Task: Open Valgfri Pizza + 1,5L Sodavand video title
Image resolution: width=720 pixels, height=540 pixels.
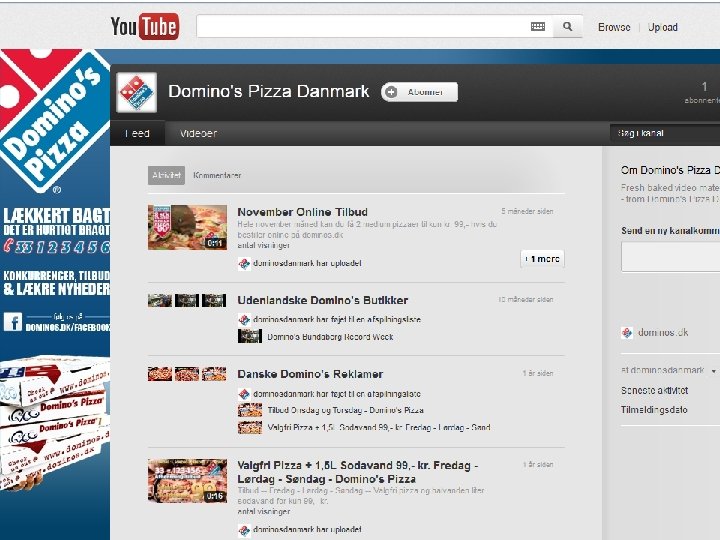Action: (358, 472)
